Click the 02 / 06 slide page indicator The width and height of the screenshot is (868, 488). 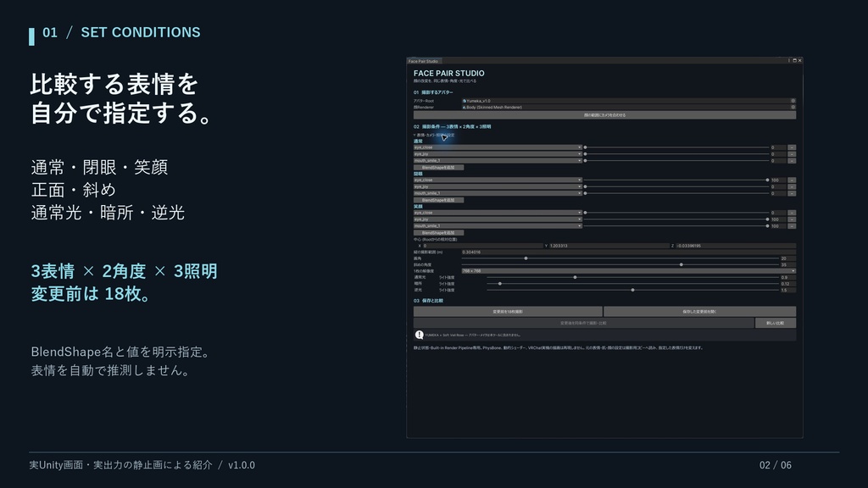[775, 465]
